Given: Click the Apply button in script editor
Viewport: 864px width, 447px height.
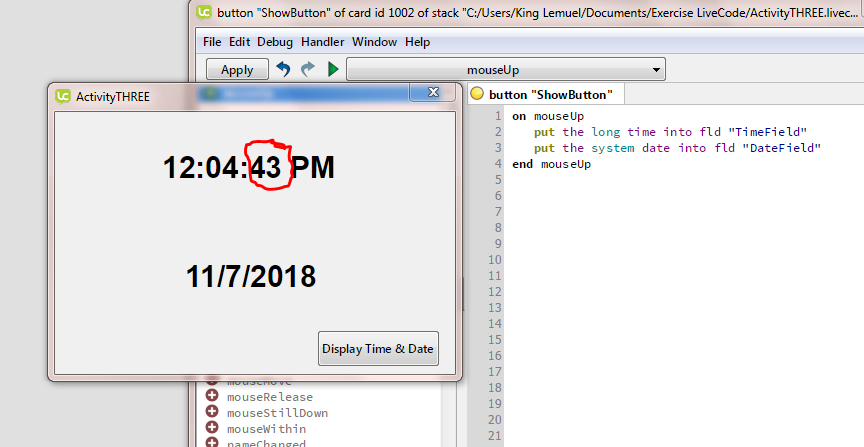Looking at the screenshot, I should (237, 70).
